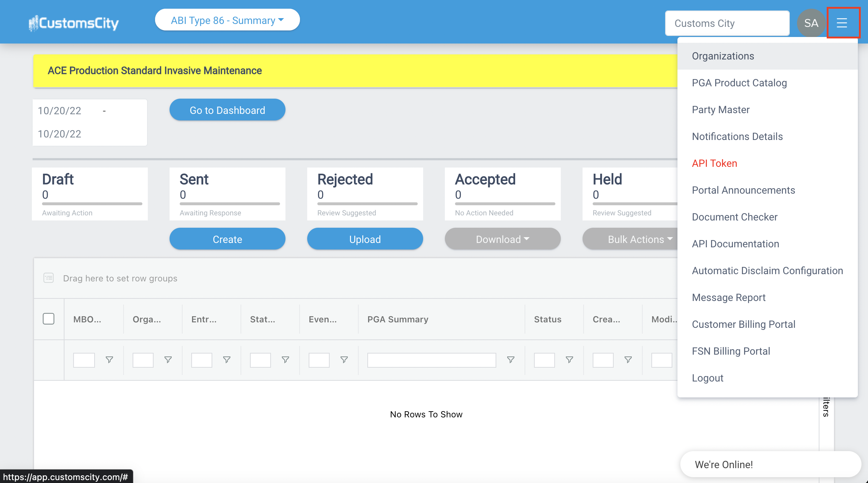Image resolution: width=868 pixels, height=483 pixels.
Task: Click the Go to Dashboard button
Action: [x=227, y=110]
